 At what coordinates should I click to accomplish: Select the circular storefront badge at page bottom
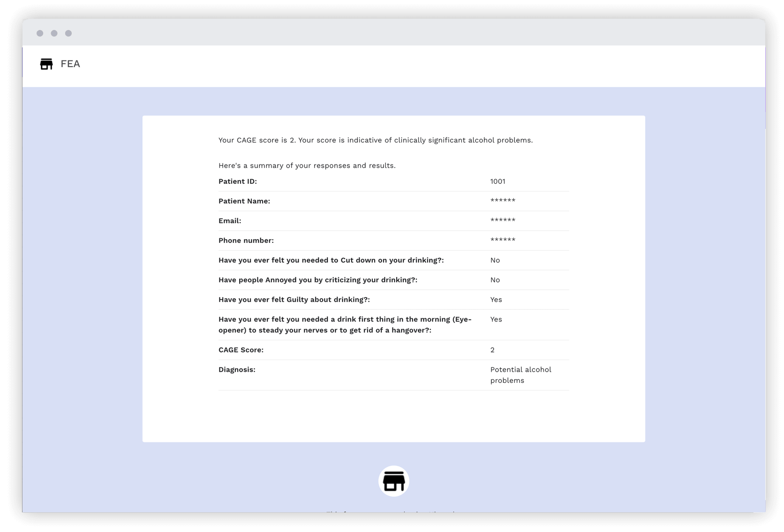tap(393, 480)
